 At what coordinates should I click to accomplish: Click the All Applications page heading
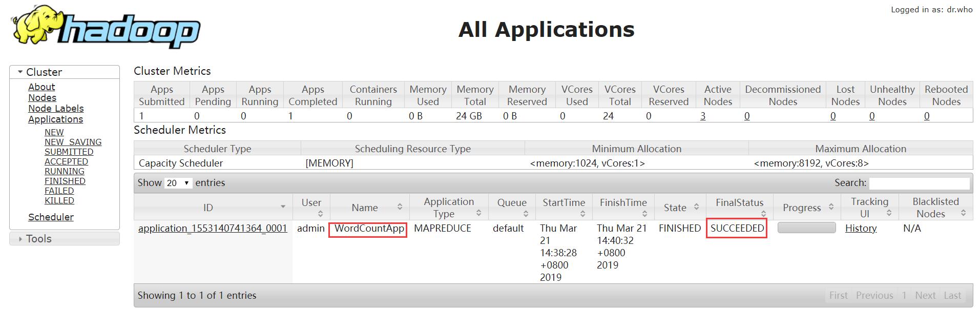[x=547, y=30]
